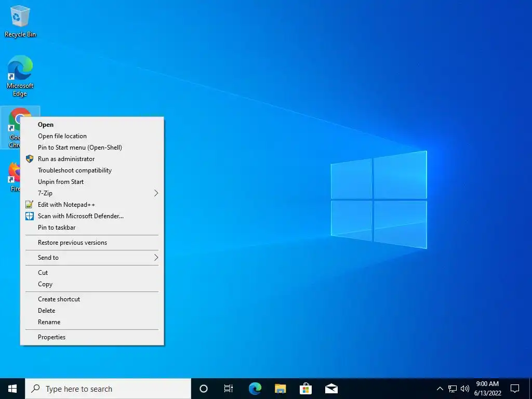Screen dimensions: 532x399
Task: Choose Rename from the context menu
Action: pos(92,322)
